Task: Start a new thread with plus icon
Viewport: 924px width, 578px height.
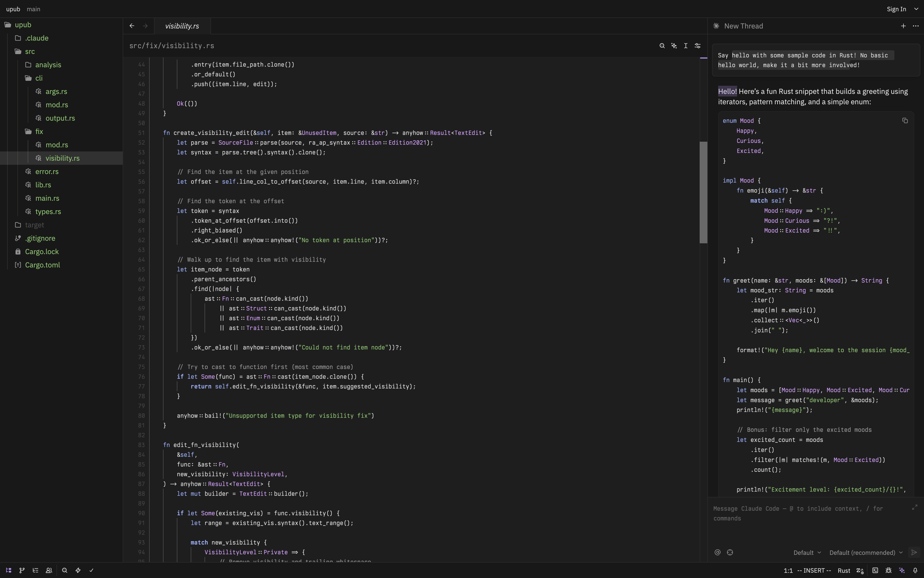Action: [x=903, y=26]
